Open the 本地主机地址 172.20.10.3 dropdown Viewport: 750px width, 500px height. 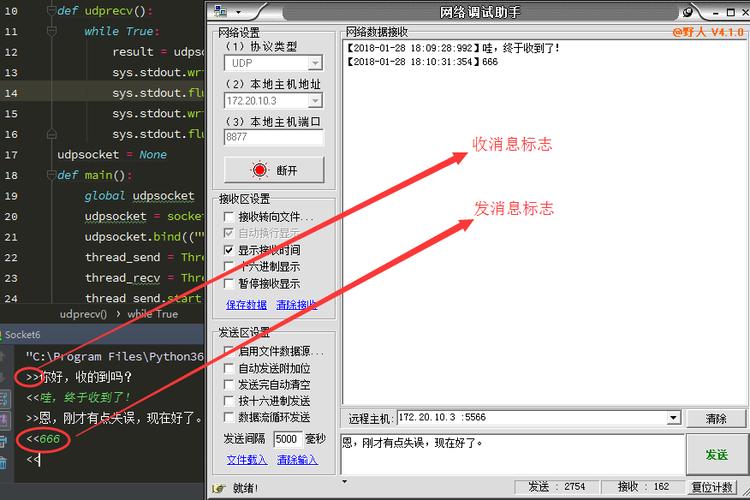[x=315, y=100]
